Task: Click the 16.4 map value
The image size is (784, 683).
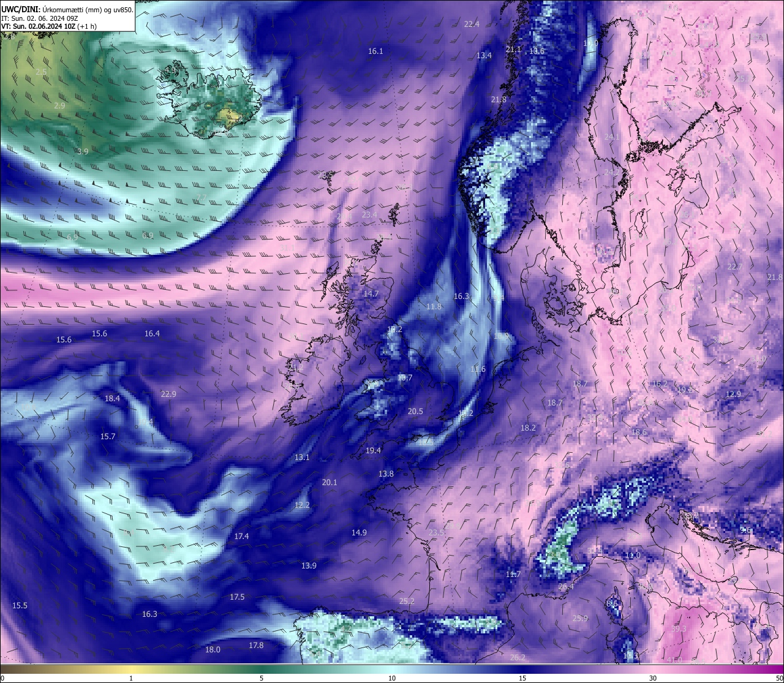Action: click(x=152, y=333)
